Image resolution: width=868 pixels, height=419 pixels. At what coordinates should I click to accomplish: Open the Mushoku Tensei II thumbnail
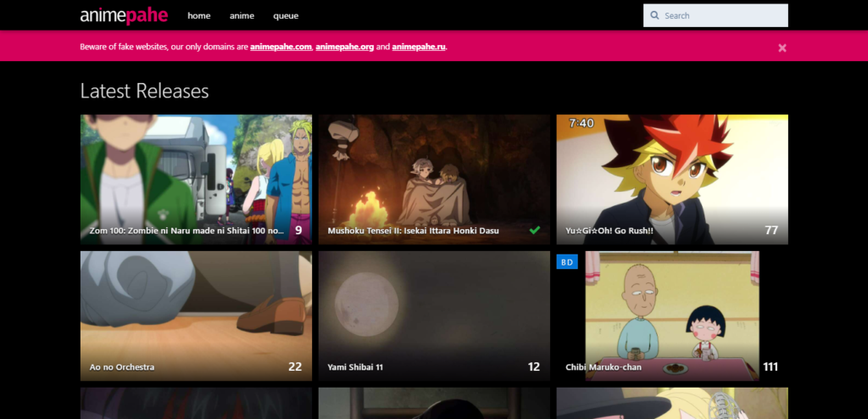pyautogui.click(x=434, y=179)
